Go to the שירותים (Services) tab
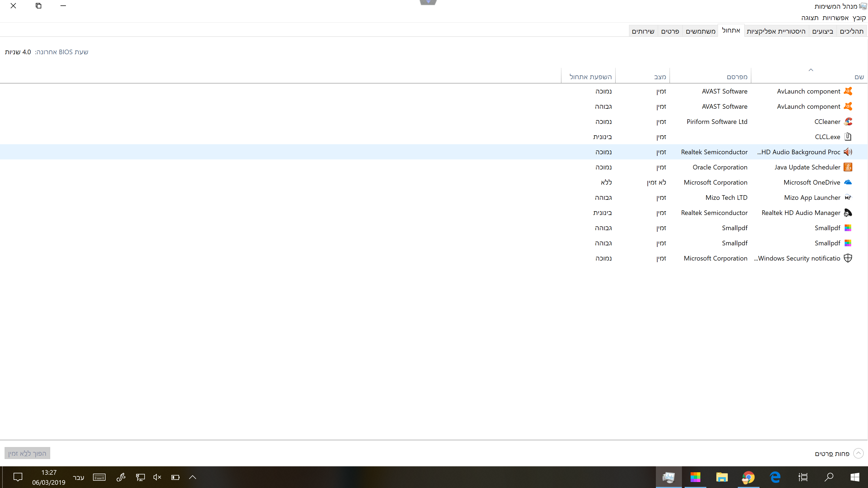This screenshot has width=868, height=488. tap(643, 31)
